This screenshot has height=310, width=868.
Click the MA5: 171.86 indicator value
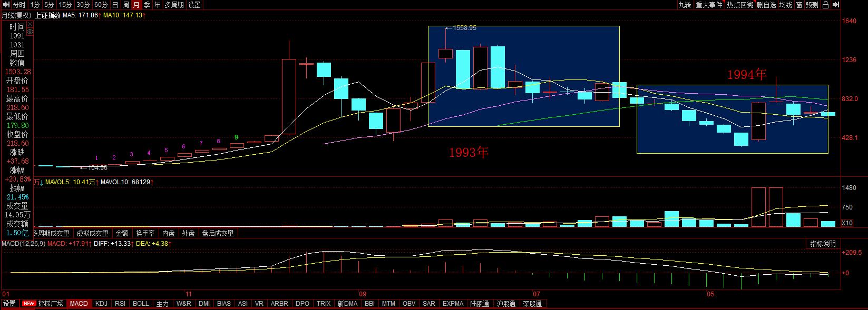tap(82, 15)
